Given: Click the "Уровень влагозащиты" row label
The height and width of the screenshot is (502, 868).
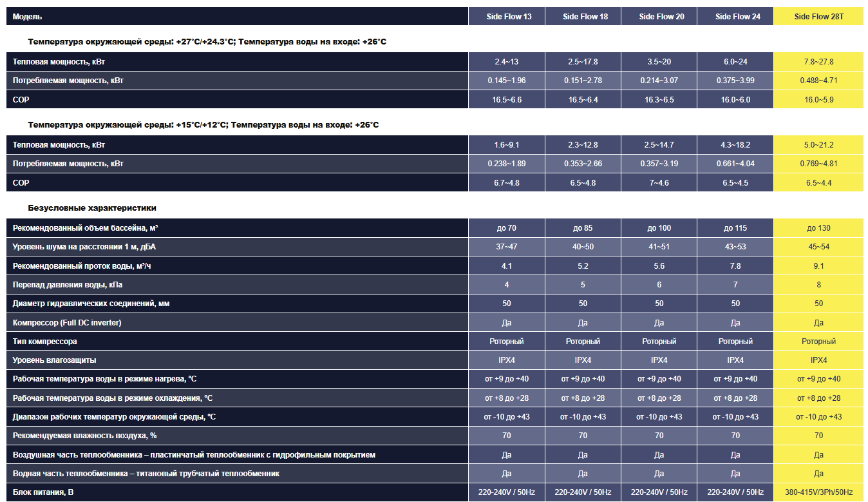Looking at the screenshot, I should [x=54, y=360].
